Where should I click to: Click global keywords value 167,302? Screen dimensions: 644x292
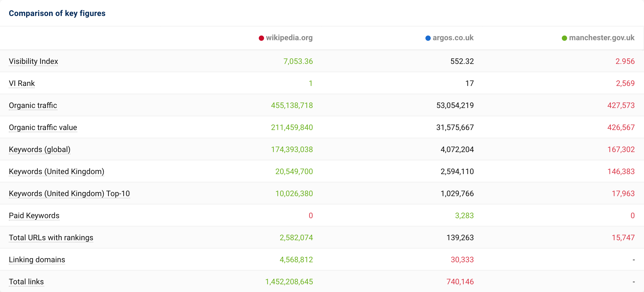pos(621,149)
